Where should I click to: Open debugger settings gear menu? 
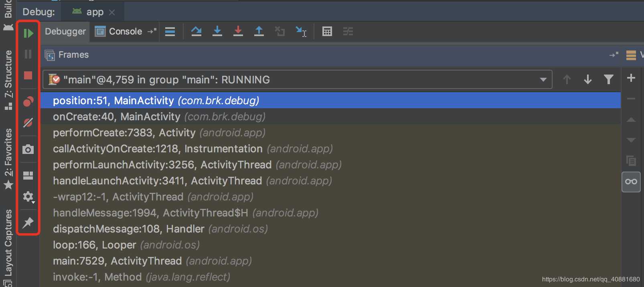(x=28, y=197)
